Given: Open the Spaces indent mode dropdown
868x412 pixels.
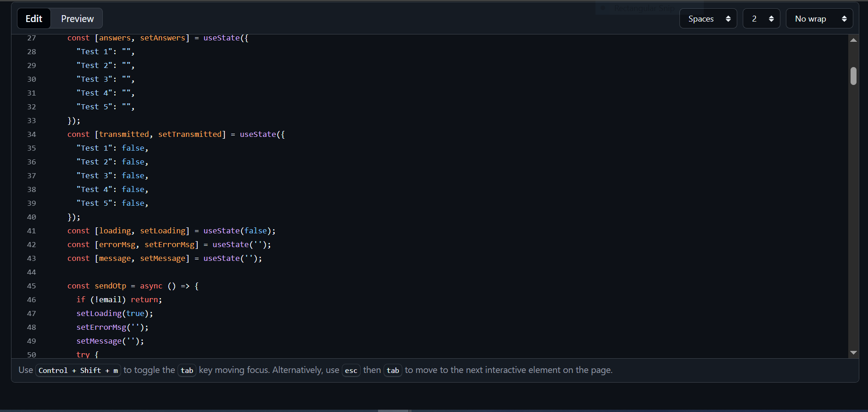Looking at the screenshot, I should point(708,19).
